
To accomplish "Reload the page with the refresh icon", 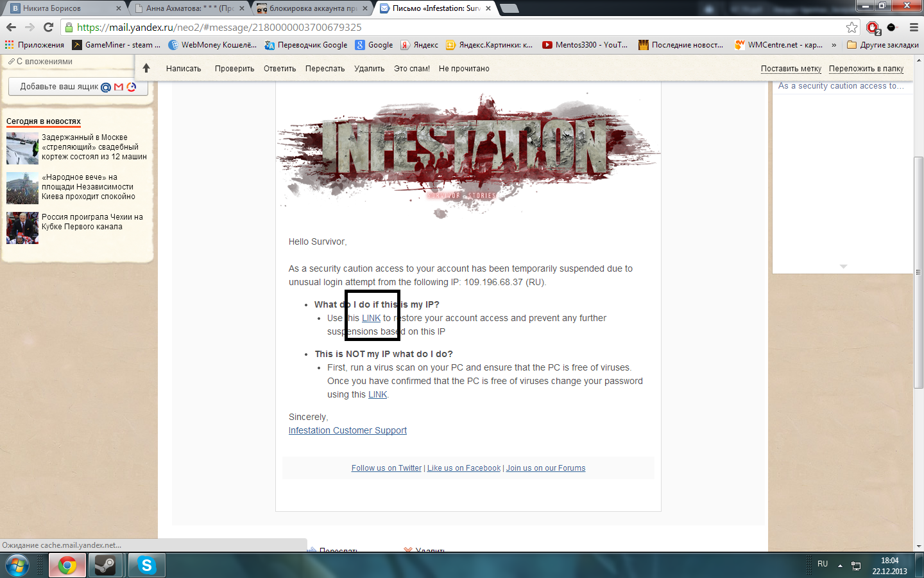I will click(48, 27).
